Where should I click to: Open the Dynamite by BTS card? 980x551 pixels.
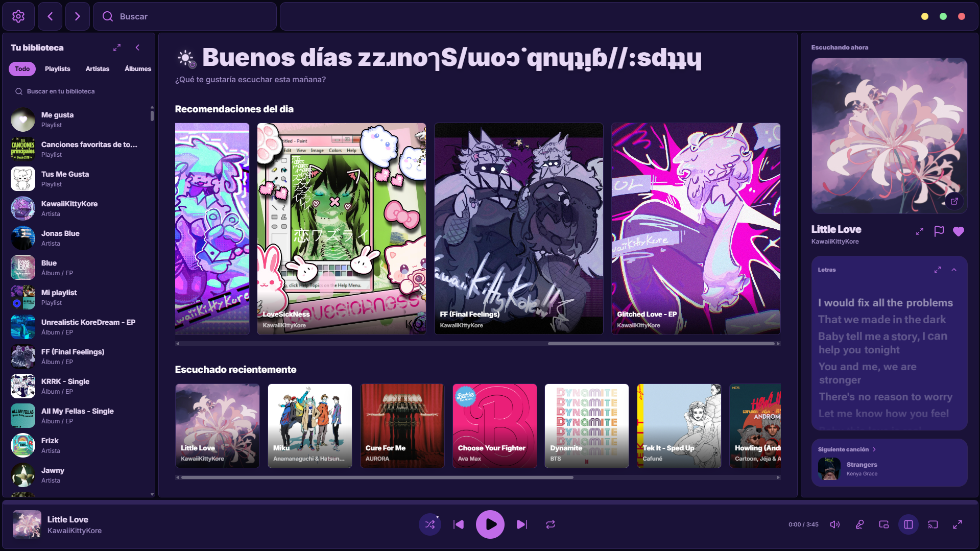click(587, 426)
